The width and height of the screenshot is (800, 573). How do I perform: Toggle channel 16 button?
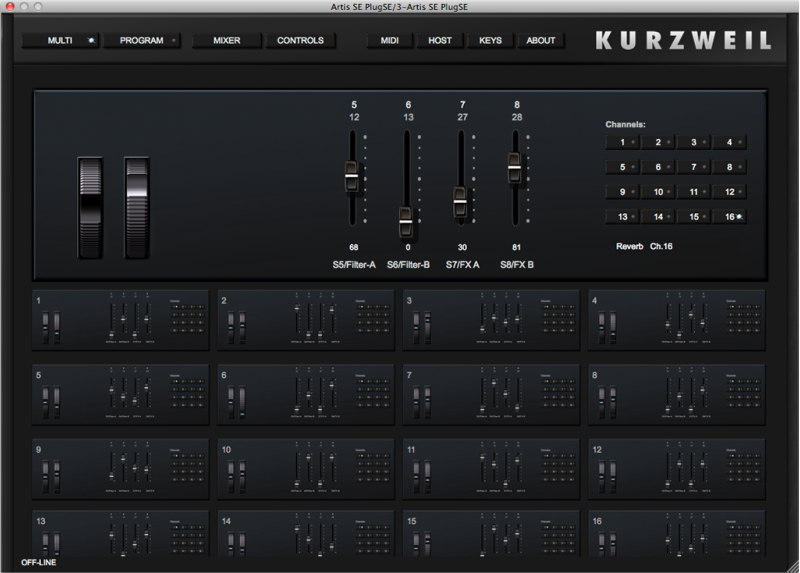[x=732, y=216]
